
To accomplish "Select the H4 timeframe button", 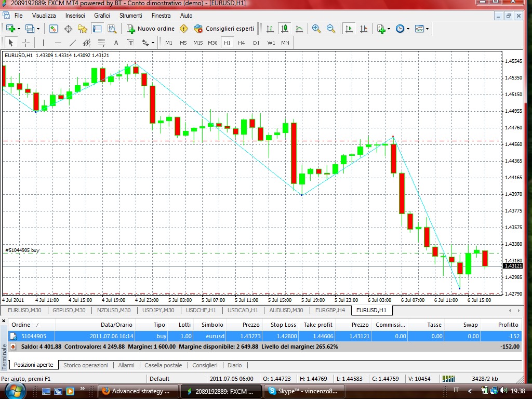I will click(242, 43).
